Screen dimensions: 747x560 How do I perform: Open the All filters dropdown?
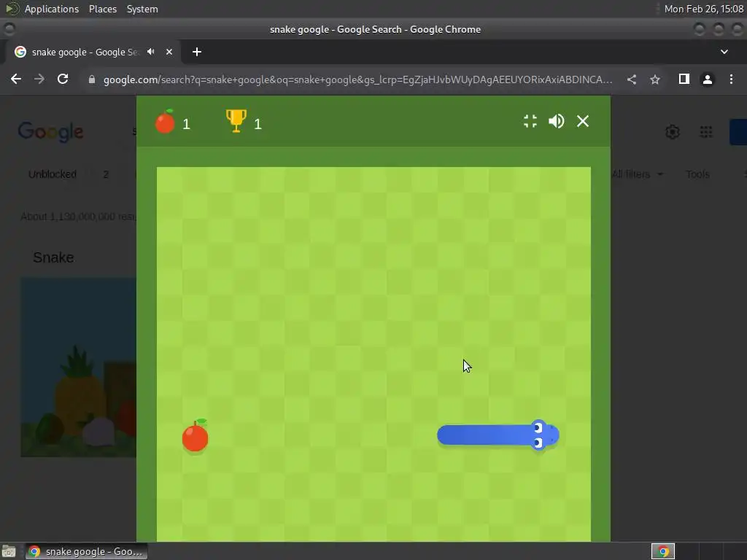pyautogui.click(x=638, y=174)
